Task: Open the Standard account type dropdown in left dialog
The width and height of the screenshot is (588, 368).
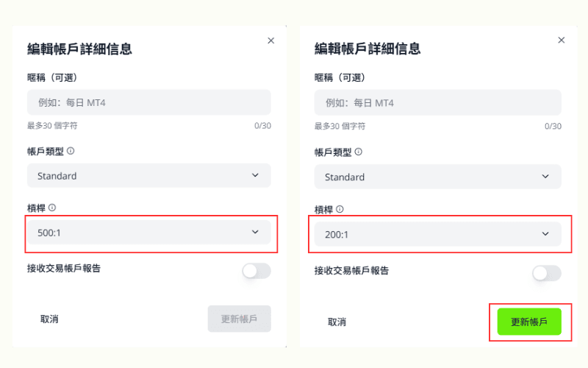Action: pos(148,176)
